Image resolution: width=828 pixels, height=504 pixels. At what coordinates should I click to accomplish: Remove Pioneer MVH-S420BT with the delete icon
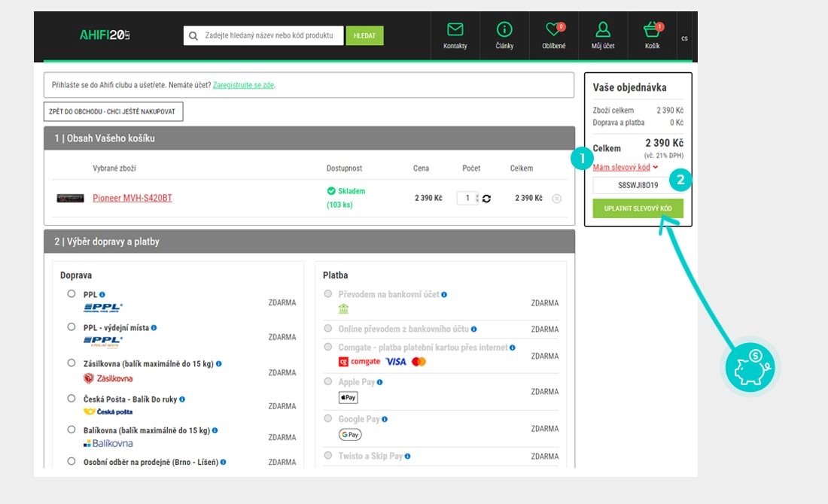[556, 199]
